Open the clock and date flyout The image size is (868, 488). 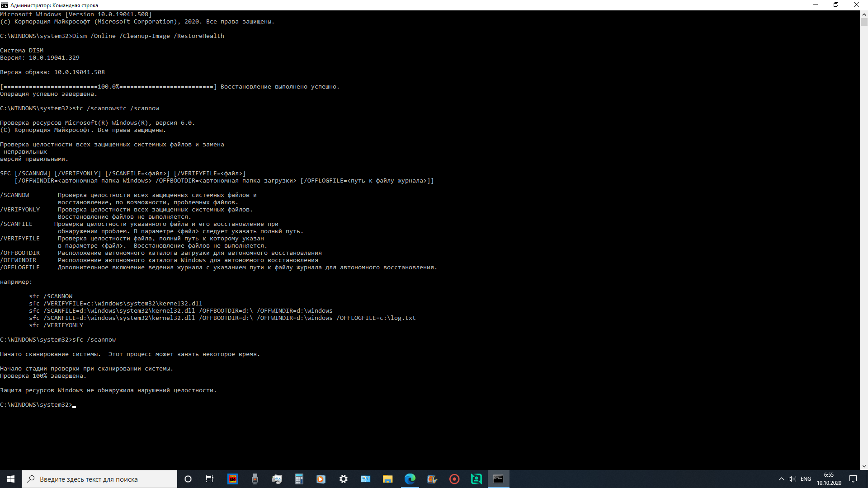(829, 479)
